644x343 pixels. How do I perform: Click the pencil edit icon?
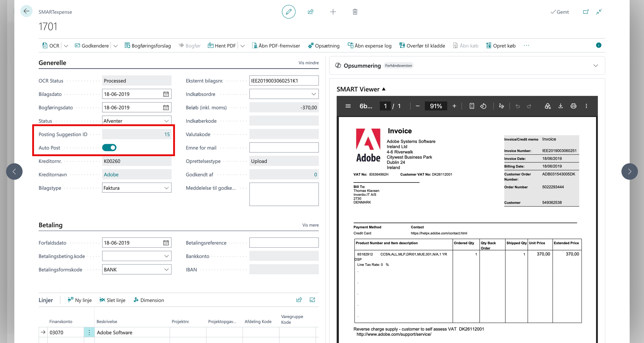tap(289, 12)
